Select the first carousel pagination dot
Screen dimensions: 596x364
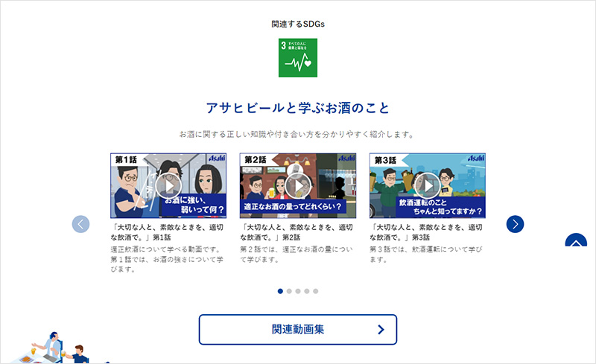280,291
